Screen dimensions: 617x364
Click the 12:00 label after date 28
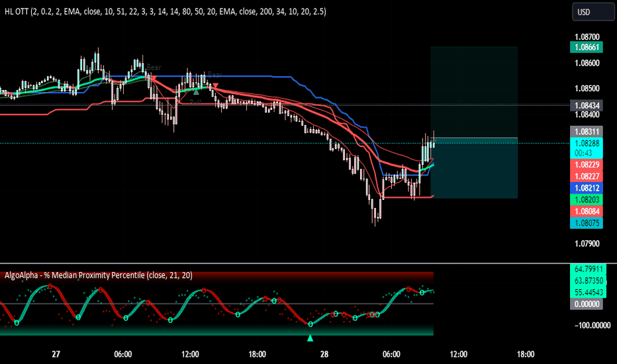(458, 354)
